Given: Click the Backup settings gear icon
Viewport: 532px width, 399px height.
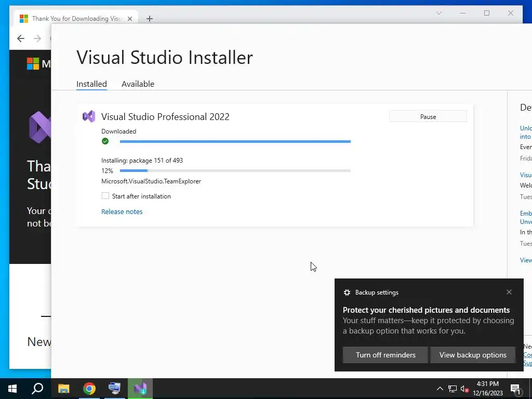Looking at the screenshot, I should [x=347, y=292].
